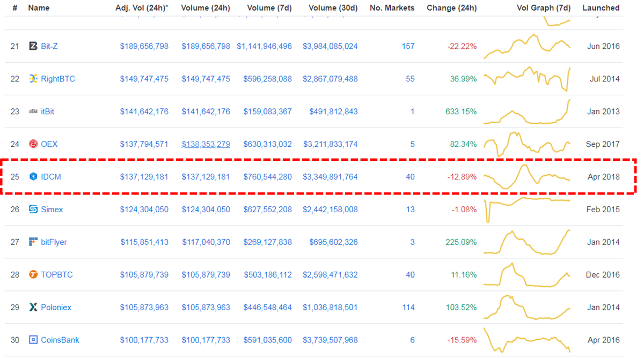Sort by Change (24h) column header
The image size is (644, 358).
[452, 8]
